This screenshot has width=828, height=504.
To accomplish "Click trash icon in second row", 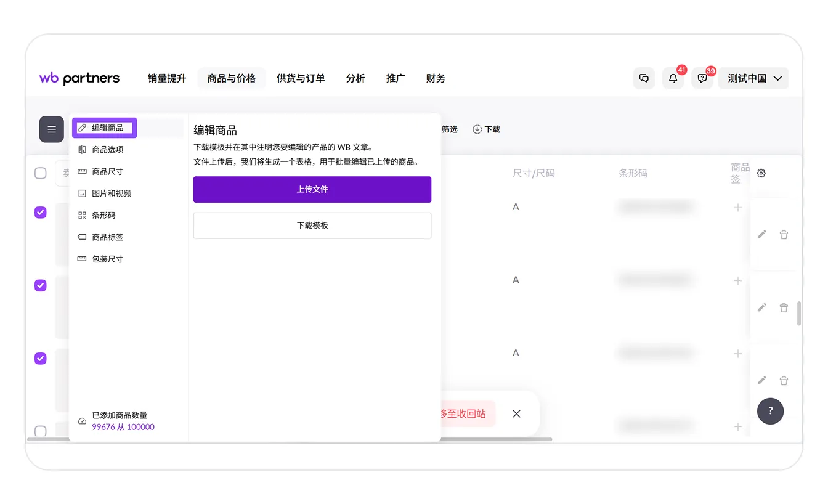I will [x=784, y=307].
